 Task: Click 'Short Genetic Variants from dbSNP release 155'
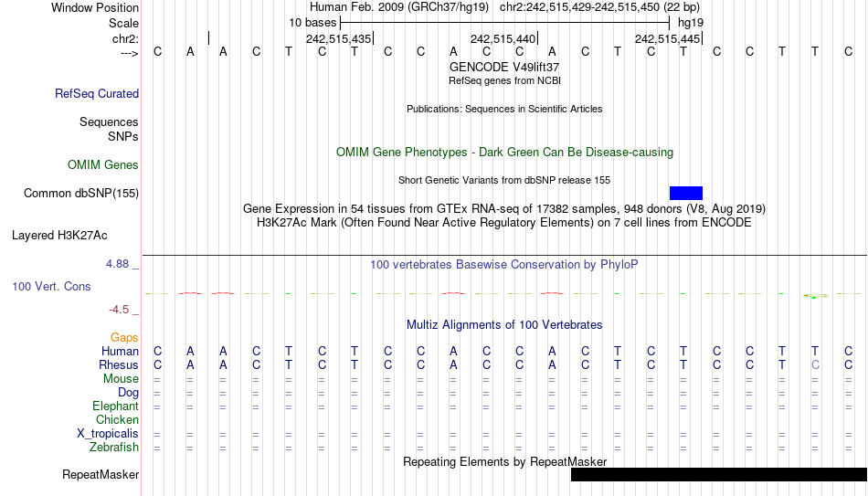pyautogui.click(x=504, y=181)
